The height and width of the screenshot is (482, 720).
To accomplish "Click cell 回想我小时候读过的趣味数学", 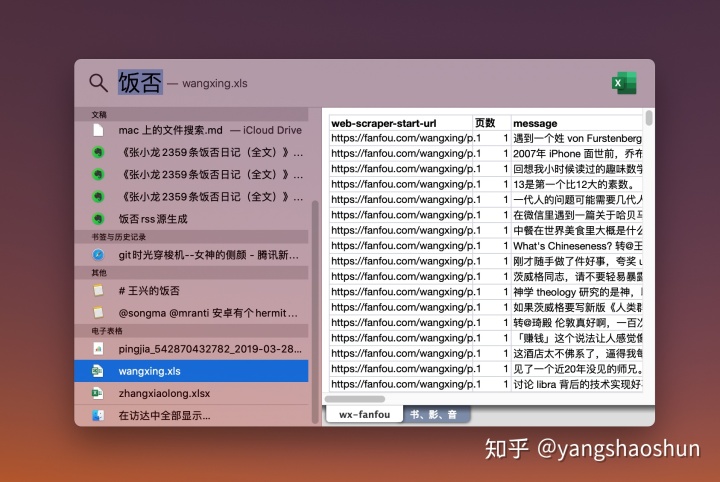I will pyautogui.click(x=577, y=169).
